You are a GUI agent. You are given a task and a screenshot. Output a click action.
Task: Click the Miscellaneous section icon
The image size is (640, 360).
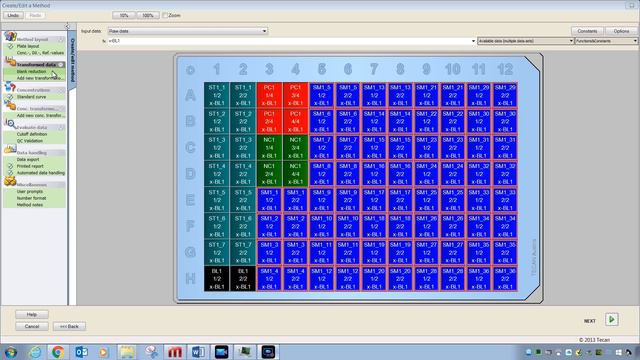coord(10,181)
